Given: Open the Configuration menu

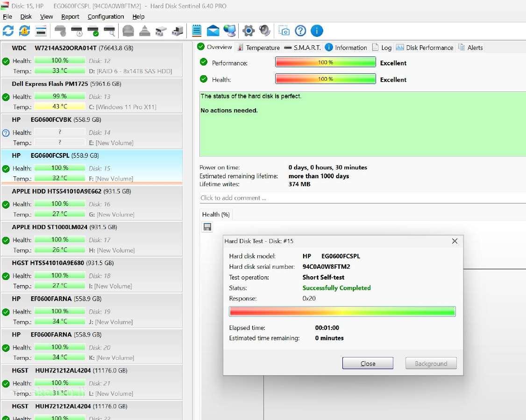Looking at the screenshot, I should pos(106,16).
